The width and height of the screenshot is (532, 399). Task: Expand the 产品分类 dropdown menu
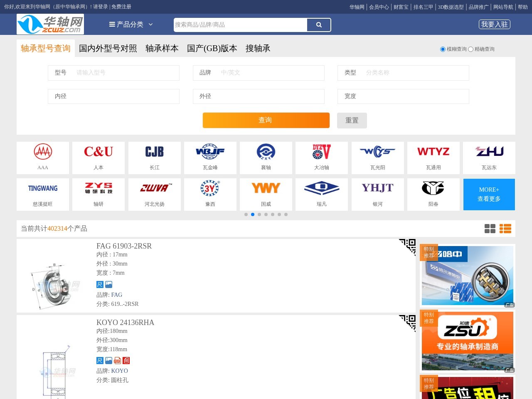131,25
